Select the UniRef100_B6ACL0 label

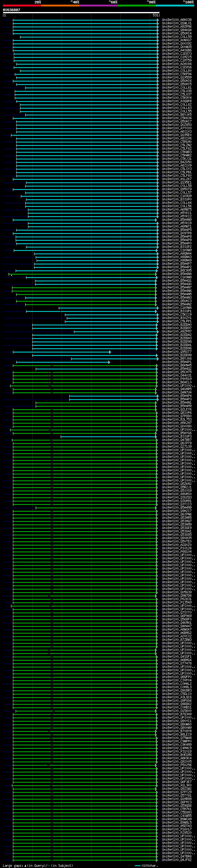pos(177,382)
